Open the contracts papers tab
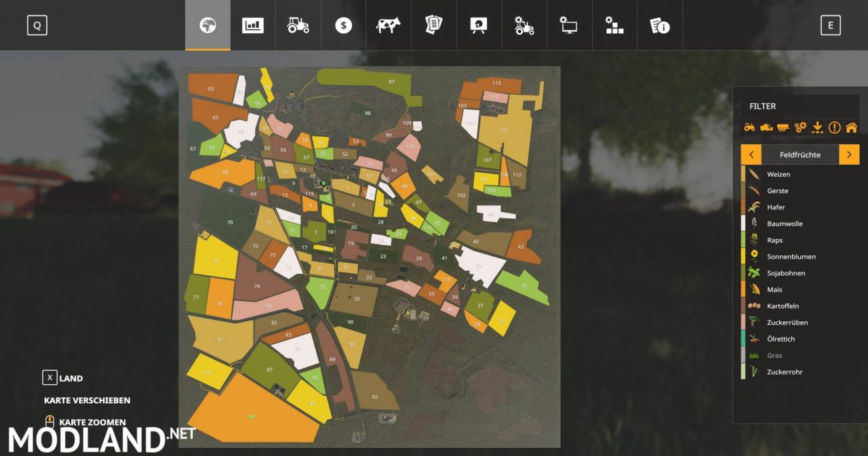This screenshot has height=456, width=868. [433, 25]
